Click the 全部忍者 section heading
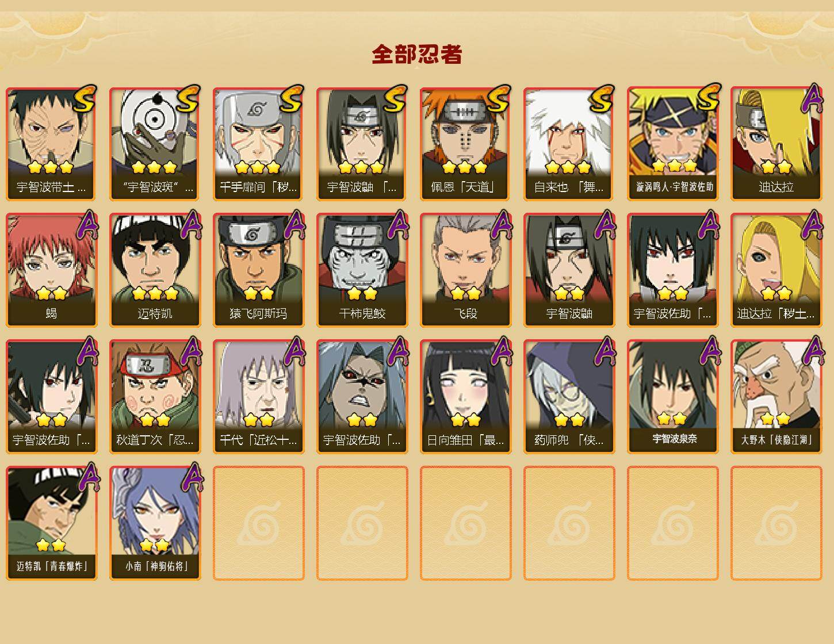The width and height of the screenshot is (834, 644). point(417,54)
